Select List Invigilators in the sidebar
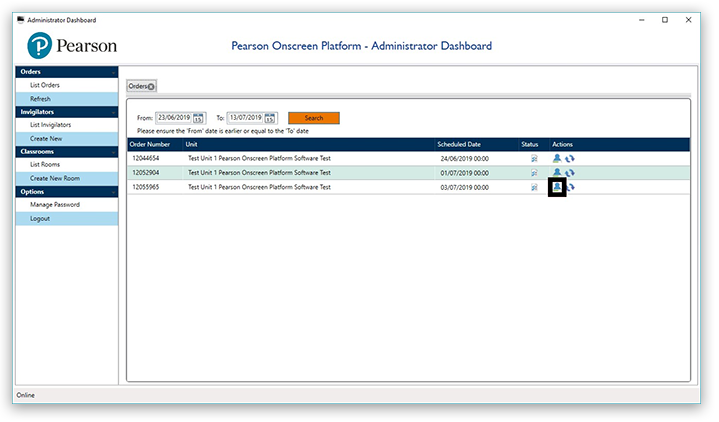Viewport: 719px width, 422px height. pos(50,125)
